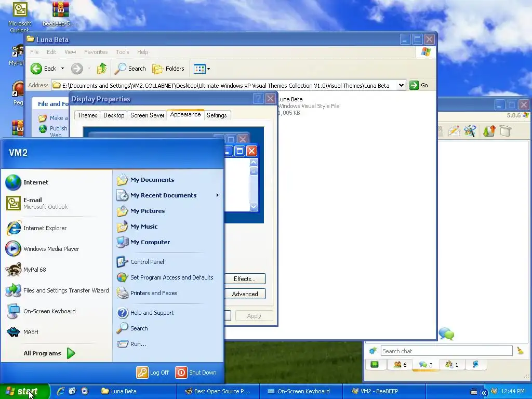Switch to Best Open Source taskbar window
Viewport: 532px width, 399px height.
click(218, 392)
